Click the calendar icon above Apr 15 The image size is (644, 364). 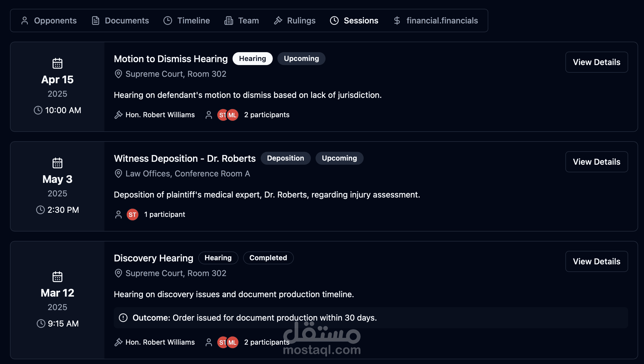click(57, 63)
